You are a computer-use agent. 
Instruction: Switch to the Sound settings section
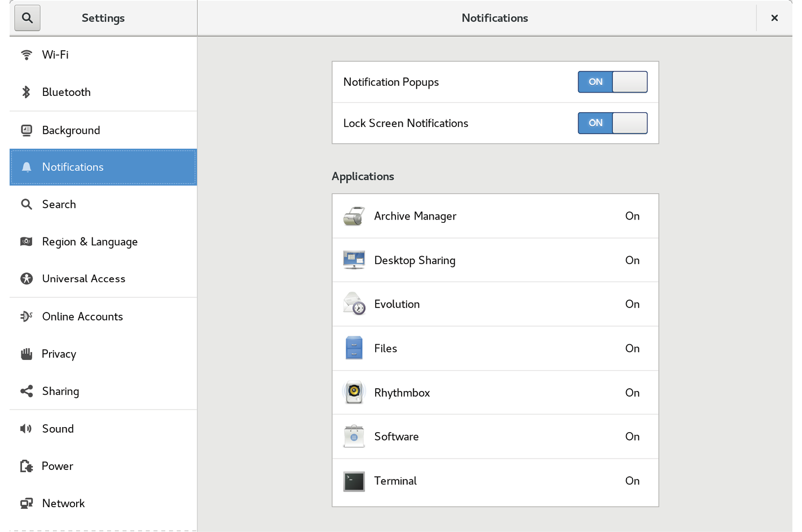click(x=58, y=429)
